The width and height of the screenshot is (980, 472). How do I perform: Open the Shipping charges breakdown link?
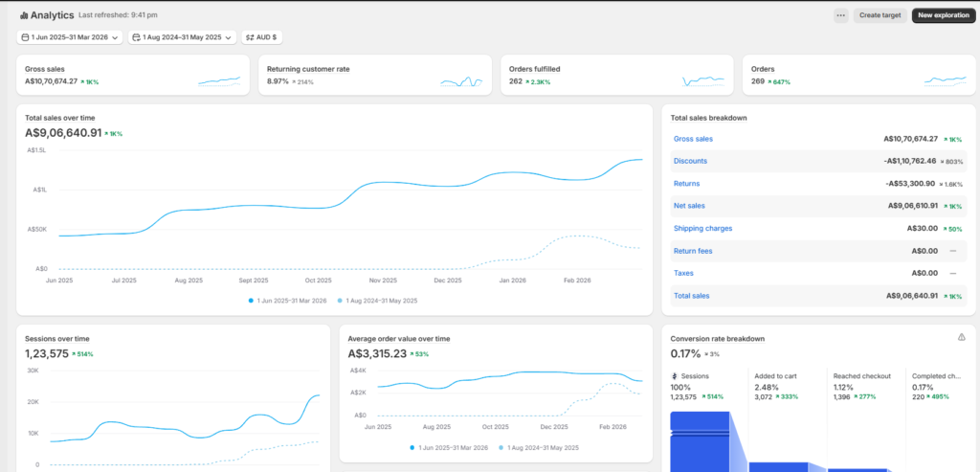702,228
